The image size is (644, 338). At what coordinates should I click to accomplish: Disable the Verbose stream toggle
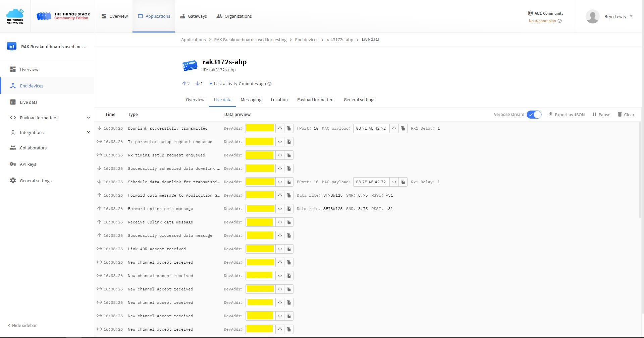point(534,115)
